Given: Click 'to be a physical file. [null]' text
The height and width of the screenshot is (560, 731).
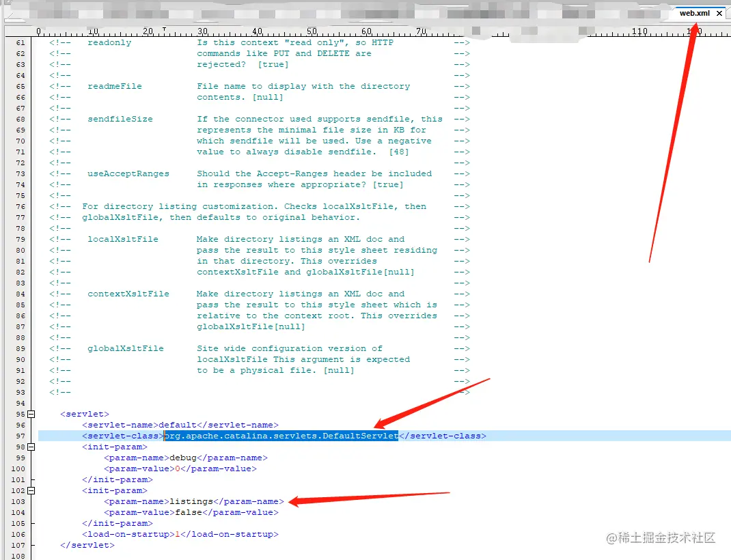Looking at the screenshot, I should pyautogui.click(x=275, y=370).
